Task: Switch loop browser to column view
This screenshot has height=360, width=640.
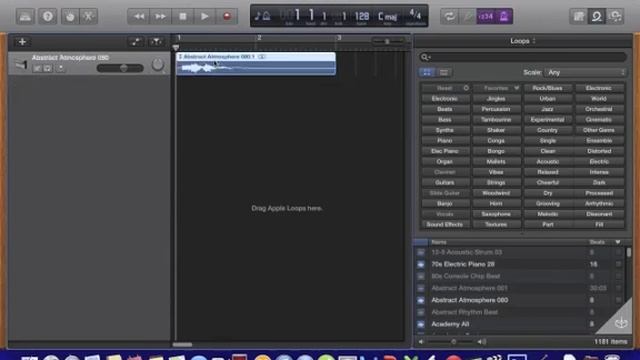Action: (x=444, y=73)
